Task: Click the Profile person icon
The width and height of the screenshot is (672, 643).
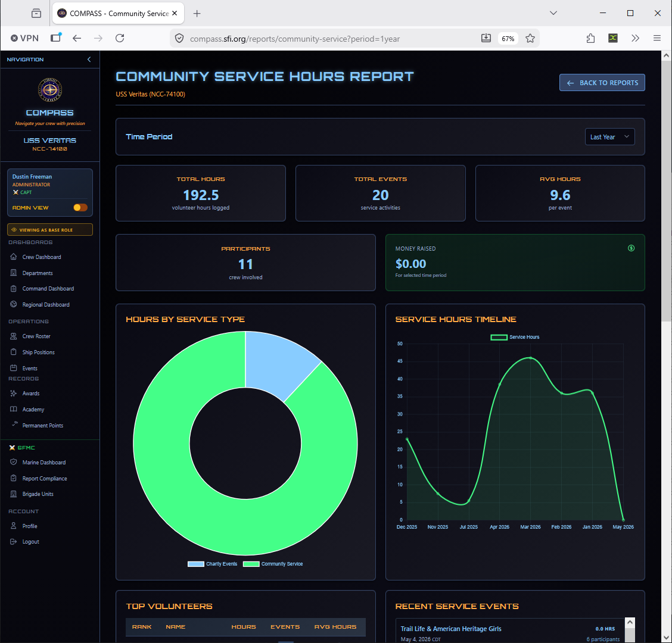Action: click(13, 526)
